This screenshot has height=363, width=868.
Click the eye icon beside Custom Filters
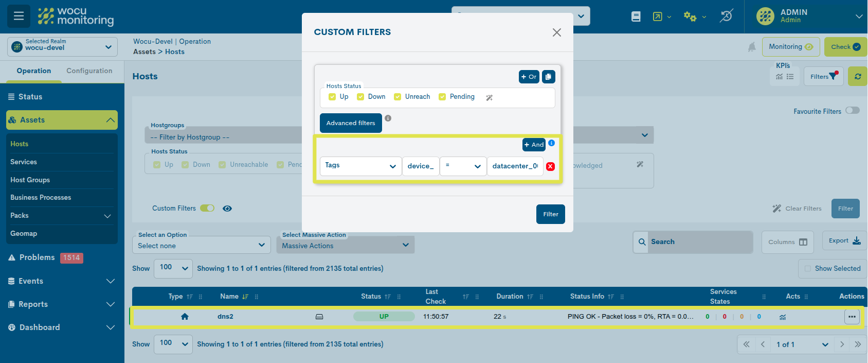[x=227, y=209]
